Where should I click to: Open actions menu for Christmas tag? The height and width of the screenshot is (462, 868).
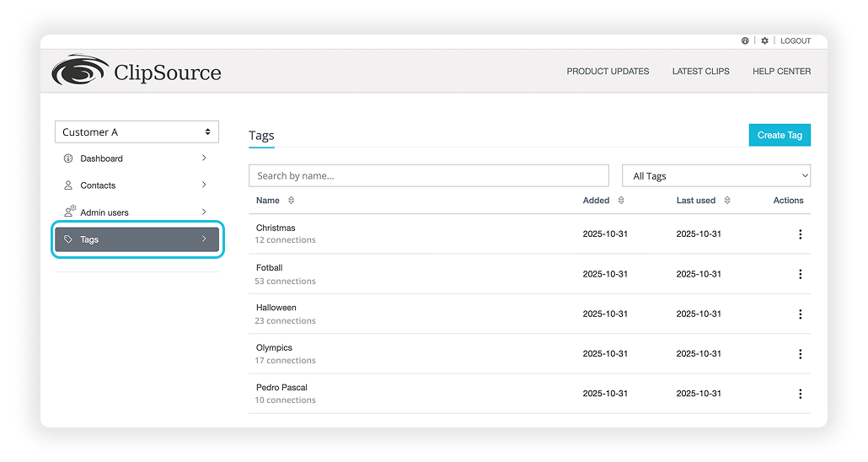click(800, 234)
